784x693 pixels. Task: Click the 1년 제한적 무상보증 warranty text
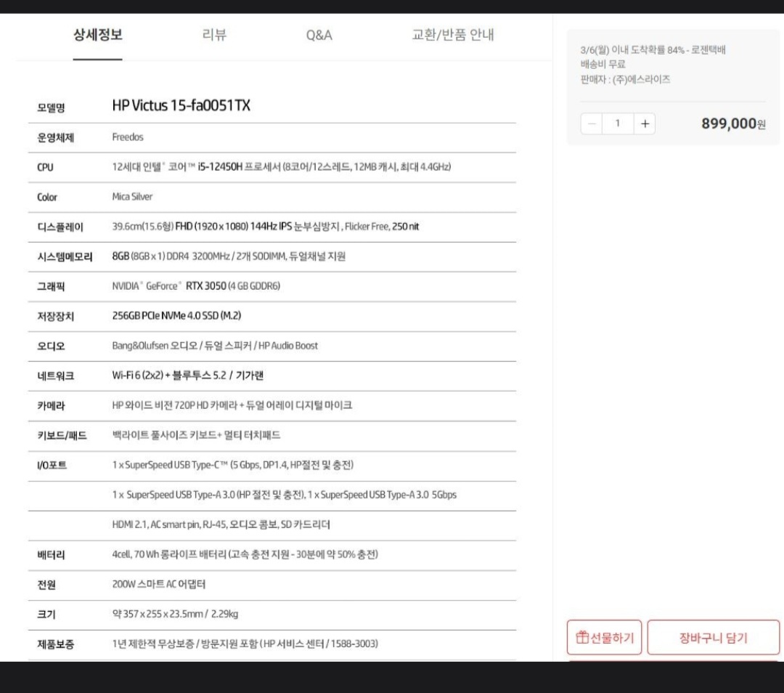click(x=245, y=644)
